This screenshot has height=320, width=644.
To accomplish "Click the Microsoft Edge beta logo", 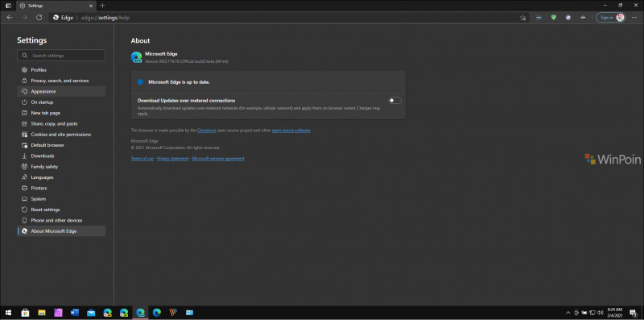I will [x=136, y=57].
